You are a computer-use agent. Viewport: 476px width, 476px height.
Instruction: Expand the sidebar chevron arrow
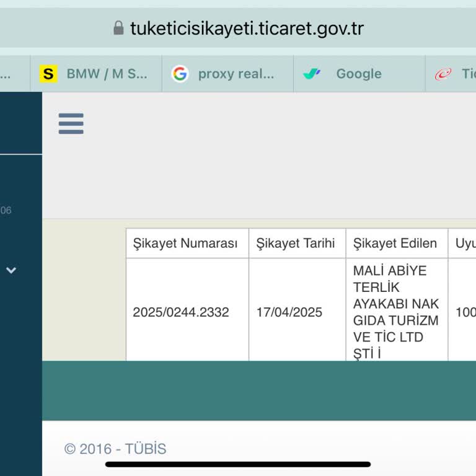11,270
